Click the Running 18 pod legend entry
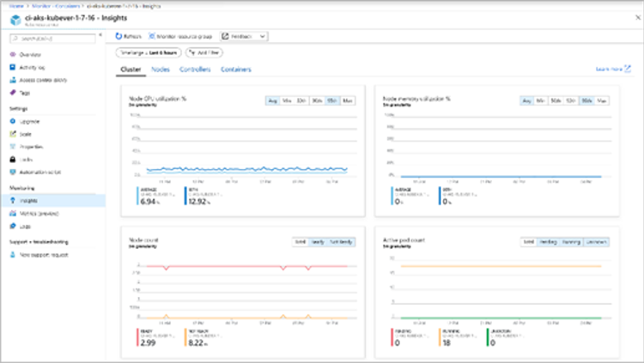The height and width of the screenshot is (363, 644). (459, 337)
